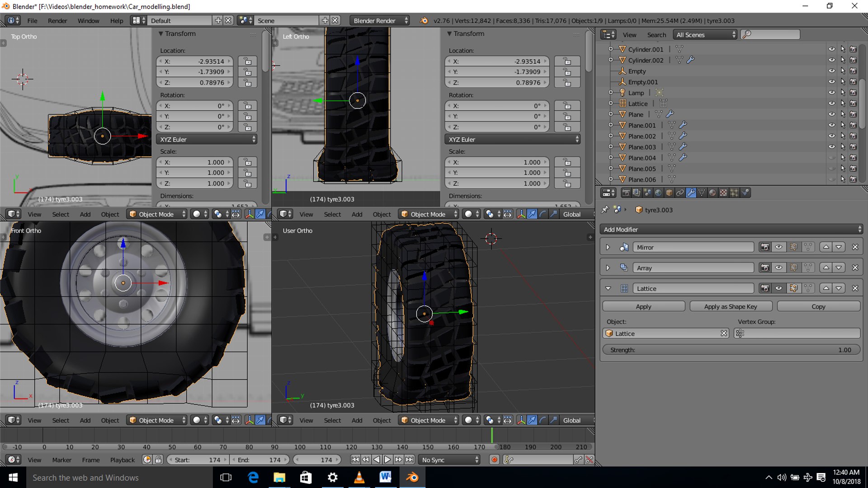Open the No Sync playback dropdown

click(x=449, y=460)
